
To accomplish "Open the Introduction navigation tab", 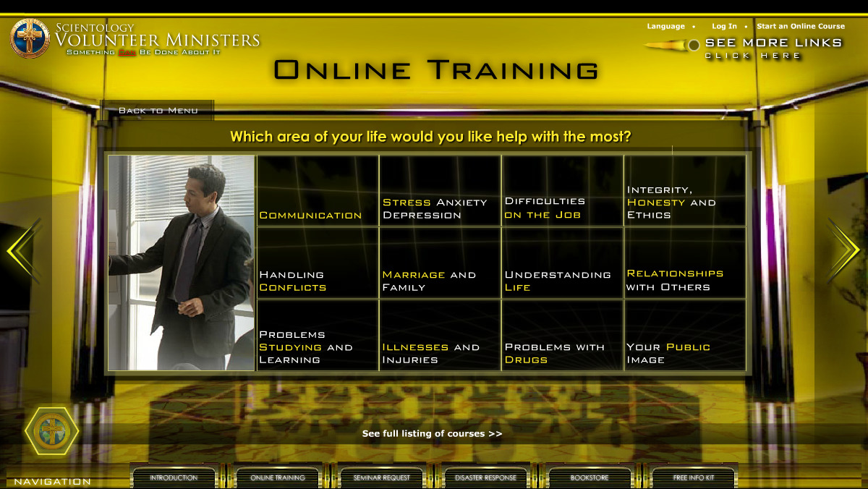I will coord(174,478).
